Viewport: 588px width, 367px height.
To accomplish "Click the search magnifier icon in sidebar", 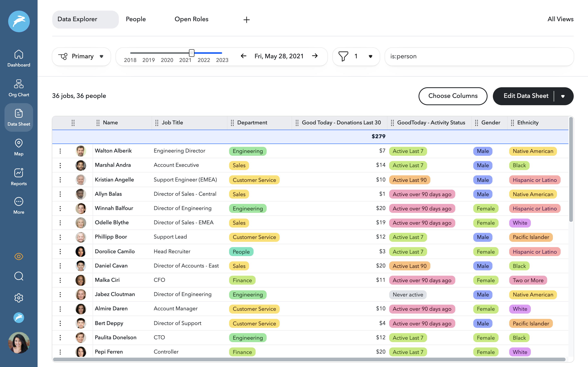I will pyautogui.click(x=19, y=276).
